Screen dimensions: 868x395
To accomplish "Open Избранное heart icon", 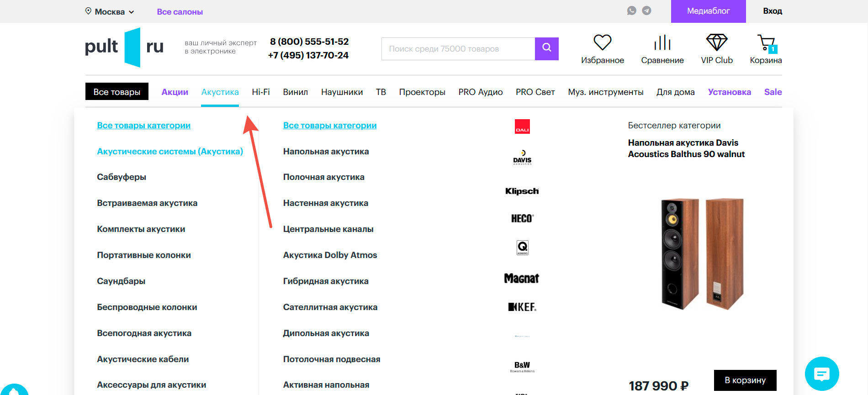I will pyautogui.click(x=603, y=42).
